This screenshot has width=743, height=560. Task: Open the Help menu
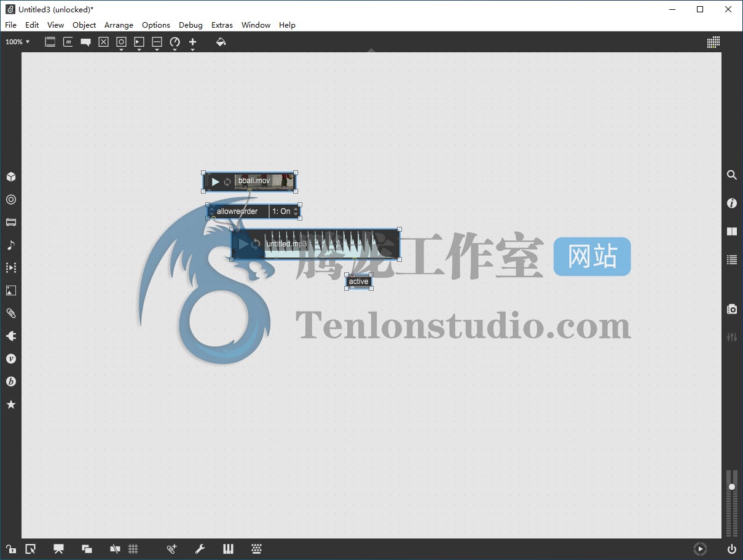click(287, 25)
